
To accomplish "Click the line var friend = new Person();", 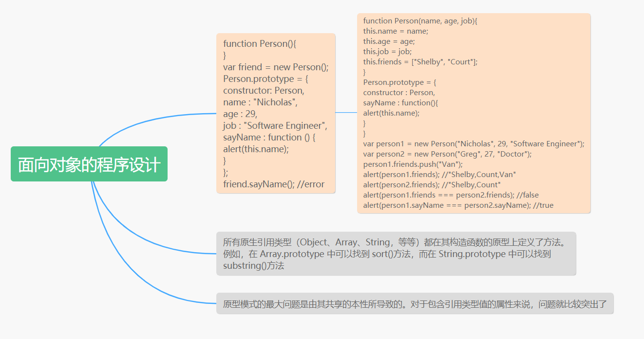I will point(276,67).
